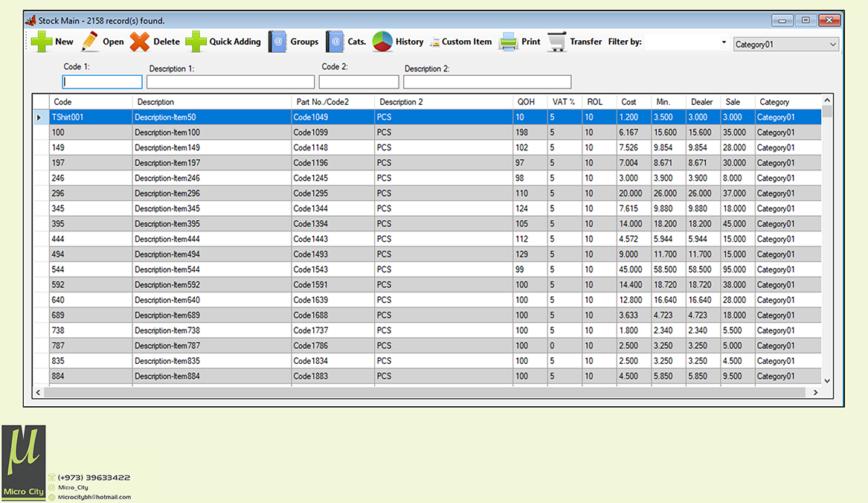Click the pencil Open icon
The width and height of the screenshot is (868, 503).
coord(90,42)
